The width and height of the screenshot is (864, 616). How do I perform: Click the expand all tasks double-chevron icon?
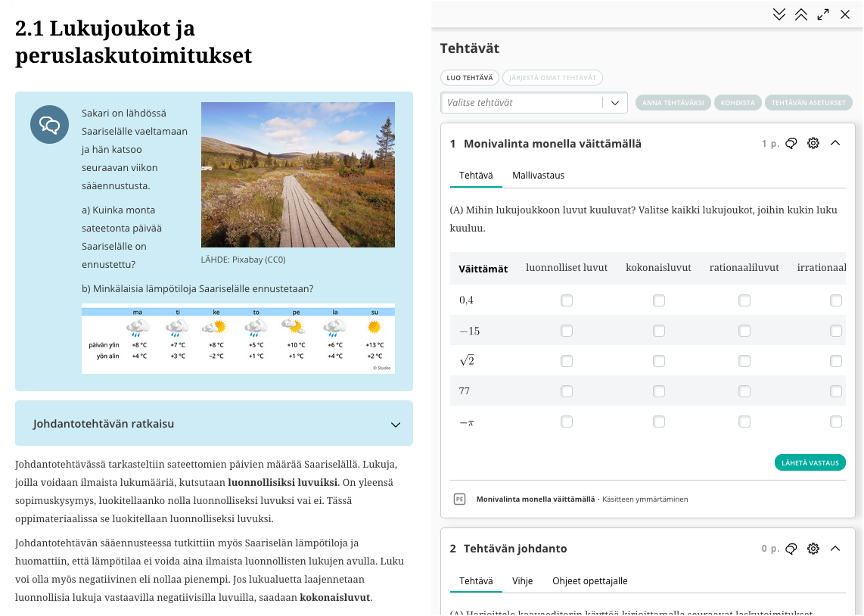coord(779,14)
